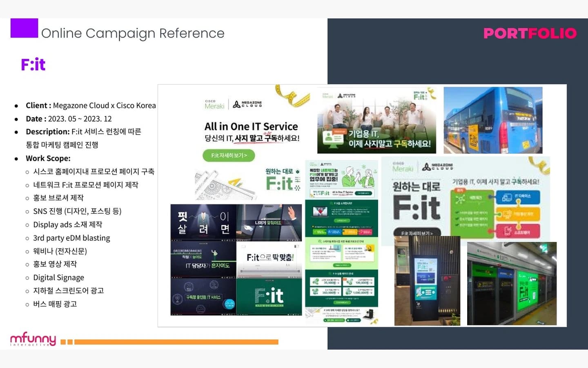Select '시스코 홈페이지내 프로모션 페이지 구축' item

pos(94,172)
